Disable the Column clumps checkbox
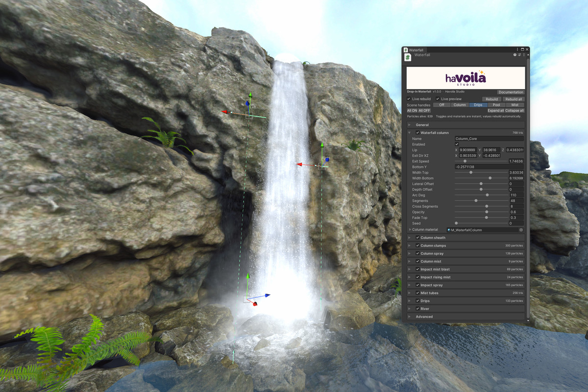This screenshot has width=588, height=392. coord(417,245)
